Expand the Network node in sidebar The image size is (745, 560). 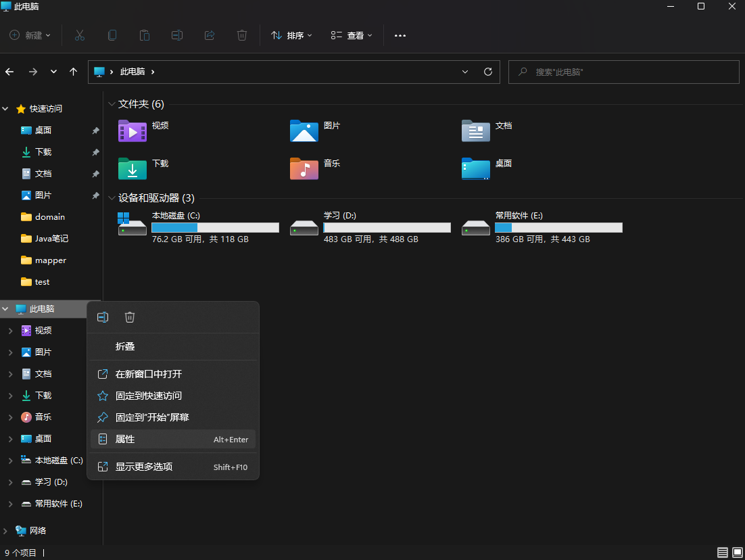pos(6,531)
